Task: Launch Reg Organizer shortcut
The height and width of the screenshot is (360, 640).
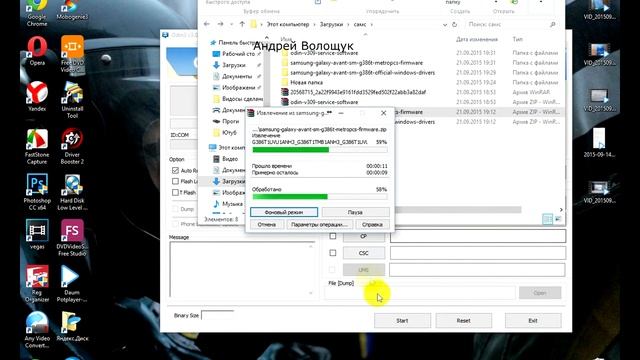Action: 37,284
